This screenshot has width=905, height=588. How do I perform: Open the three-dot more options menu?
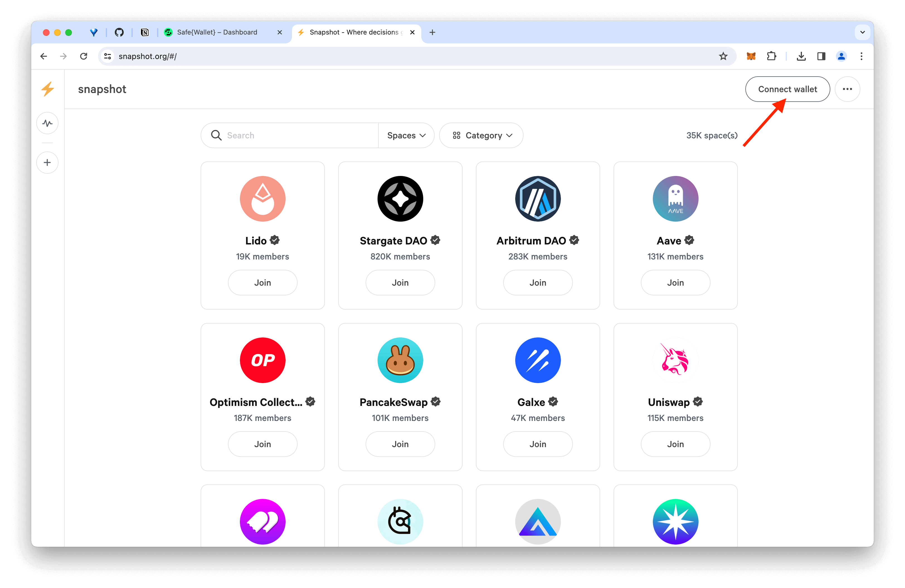(x=847, y=89)
